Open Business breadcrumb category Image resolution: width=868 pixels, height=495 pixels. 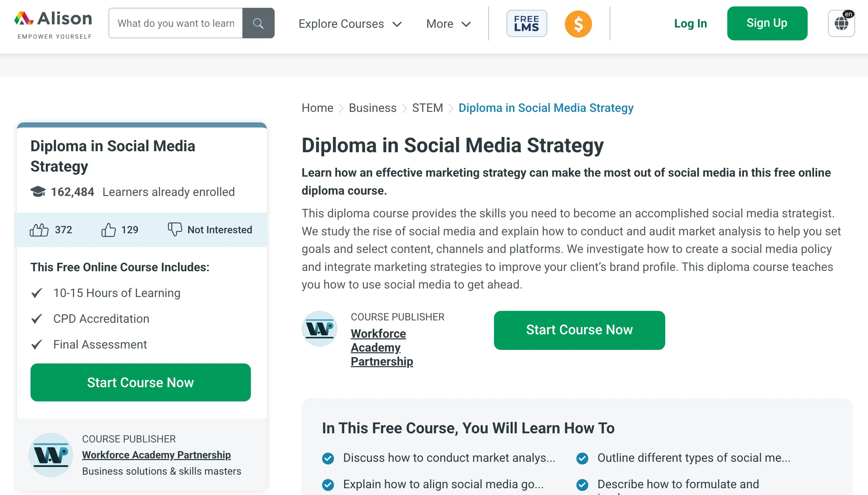[372, 108]
